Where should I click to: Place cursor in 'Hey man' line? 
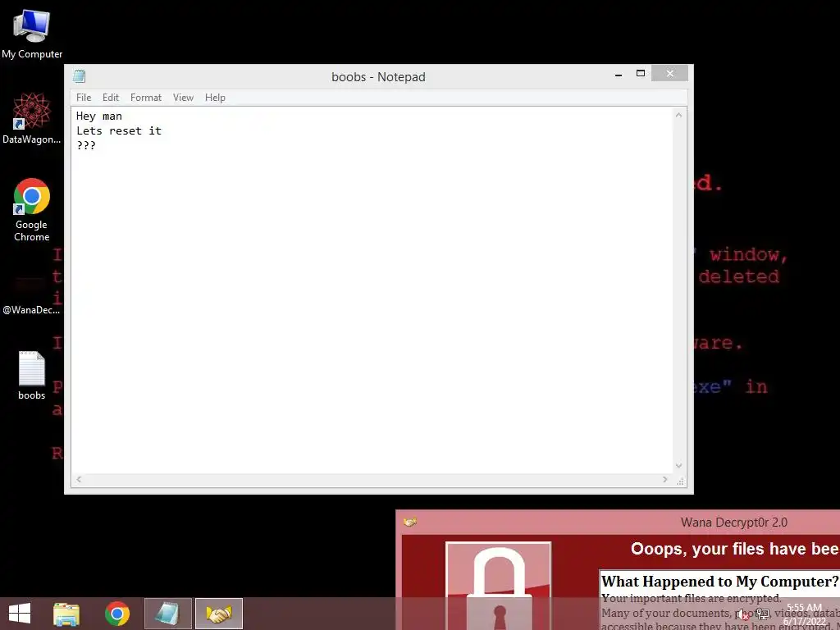[99, 116]
